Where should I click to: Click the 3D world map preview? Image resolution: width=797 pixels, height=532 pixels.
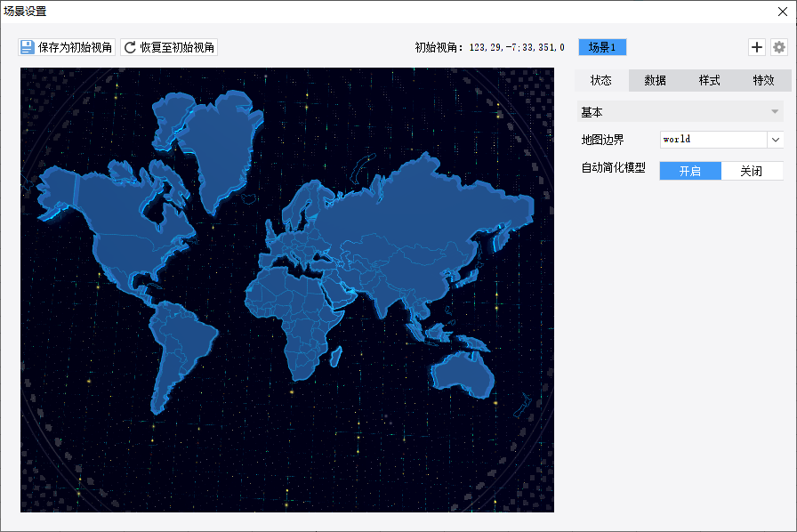(x=287, y=290)
